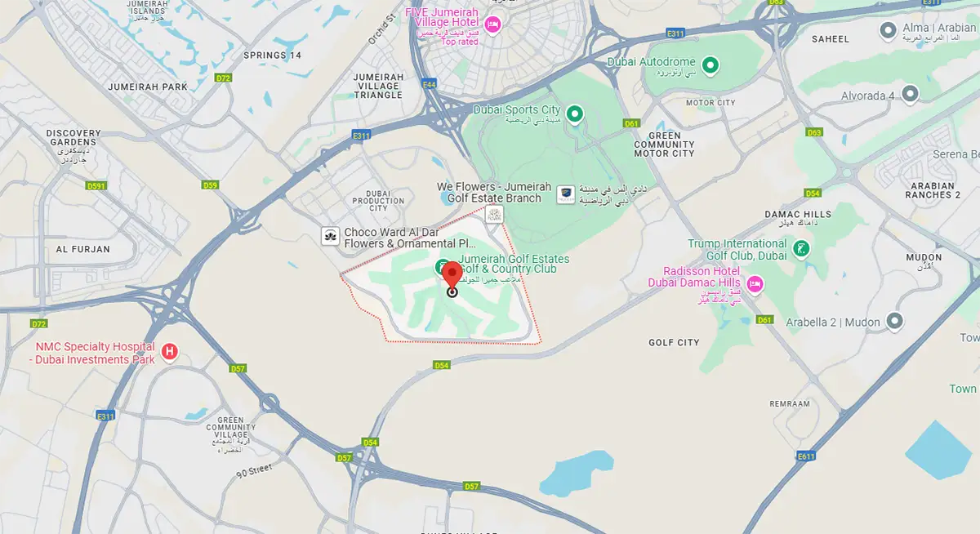Click the blue-gray business icon near Sports City

pyautogui.click(x=565, y=194)
